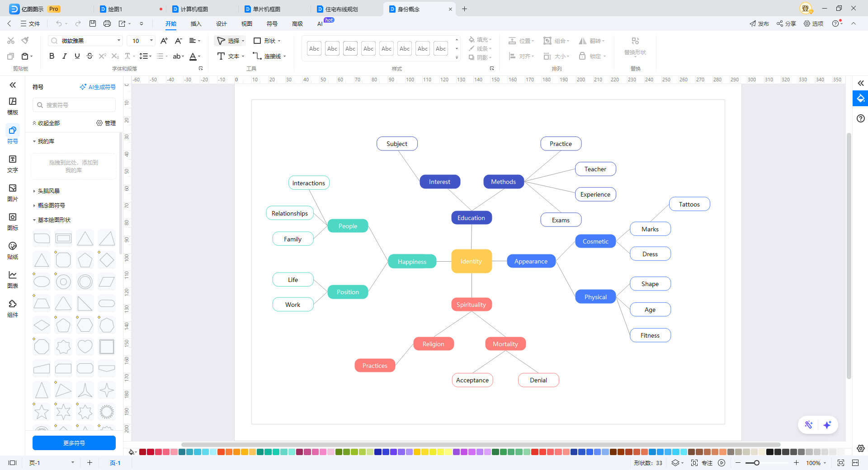Click the Save disk icon
This screenshot has width=868, height=470.
[x=93, y=23]
